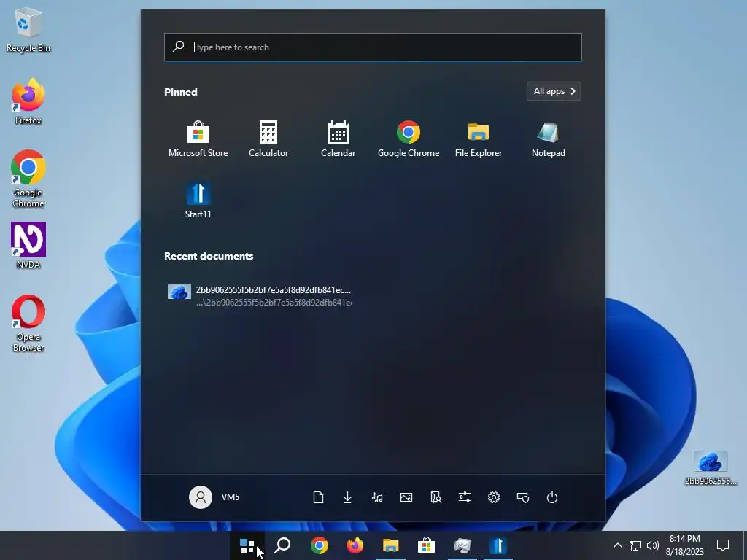Open Downloads folder icon in Start footer
The image size is (747, 560).
348,497
